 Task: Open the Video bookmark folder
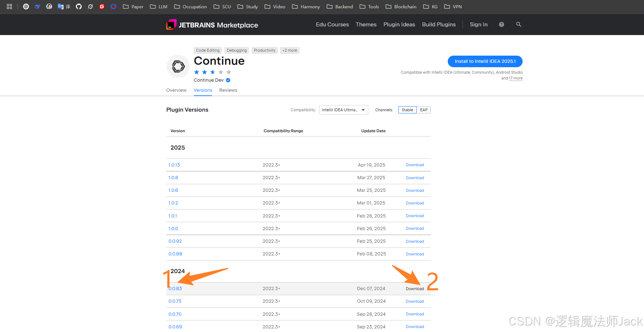click(x=275, y=7)
